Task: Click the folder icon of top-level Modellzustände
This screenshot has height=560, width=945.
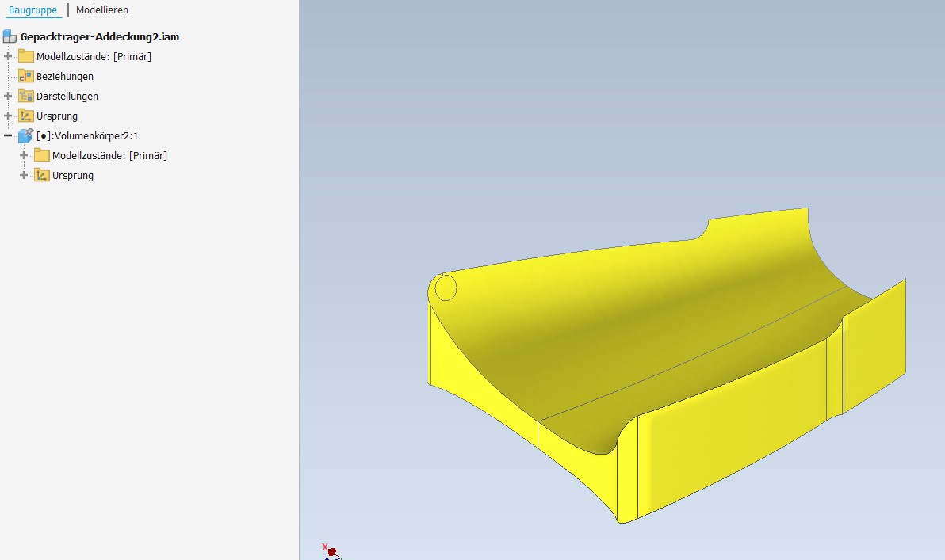Action: 26,56
